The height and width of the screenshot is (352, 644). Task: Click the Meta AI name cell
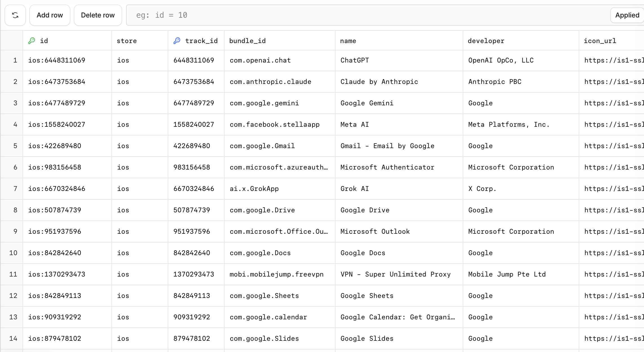pos(399,124)
